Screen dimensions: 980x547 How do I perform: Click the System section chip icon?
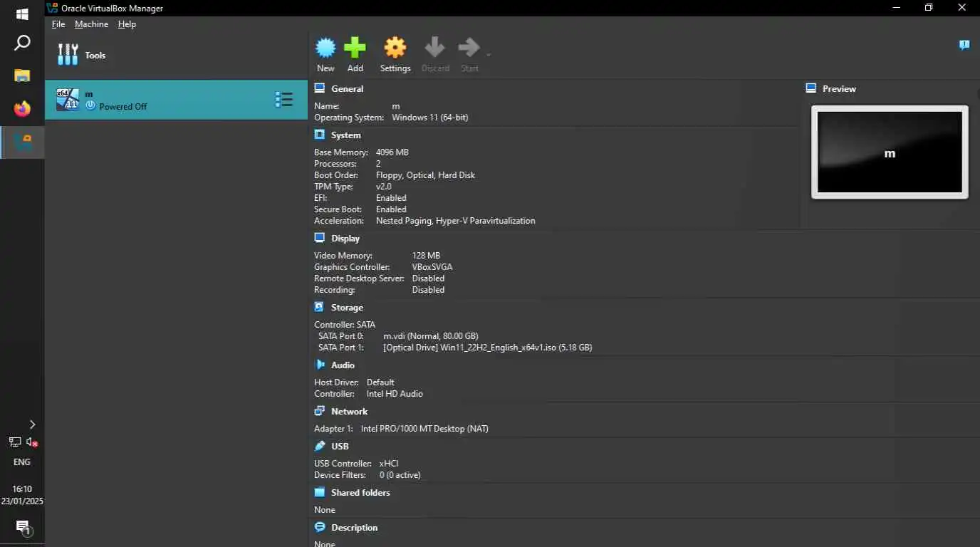pos(319,135)
